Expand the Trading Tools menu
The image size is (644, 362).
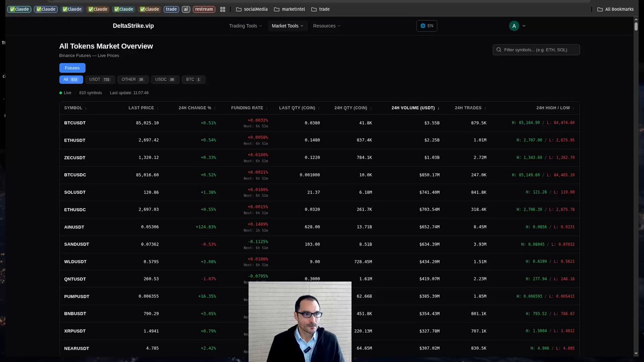pyautogui.click(x=245, y=26)
